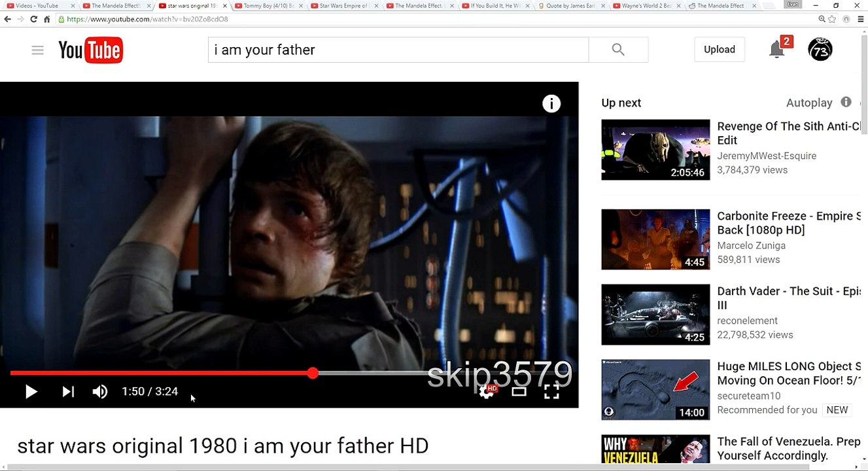The width and height of the screenshot is (868, 471).
Task: Open Carbonite Freeze video thumbnail
Action: 655,239
